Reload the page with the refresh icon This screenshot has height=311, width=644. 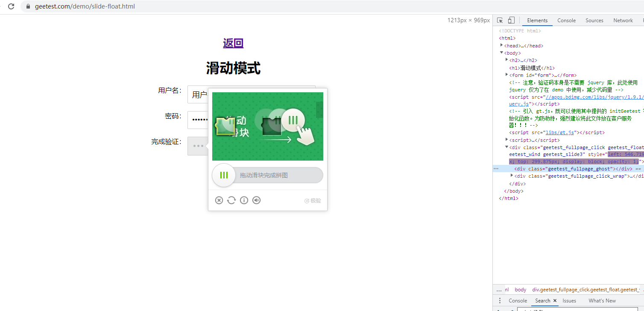tap(11, 6)
